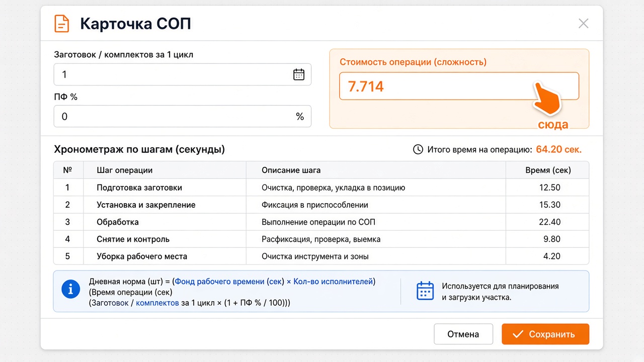The image size is (644, 362).
Task: Click the Стоимость операции field with 7.714
Action: 459,86
